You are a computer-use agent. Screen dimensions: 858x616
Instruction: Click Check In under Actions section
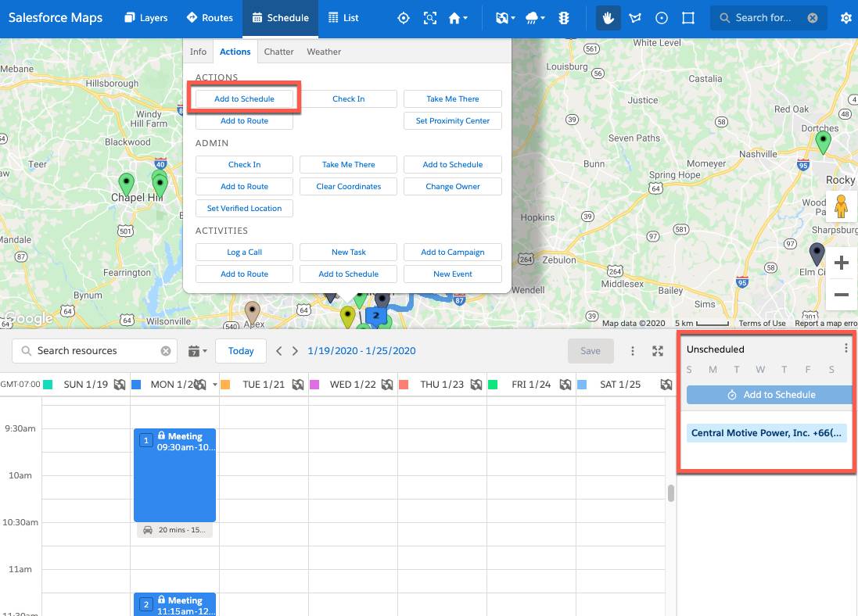pos(349,99)
